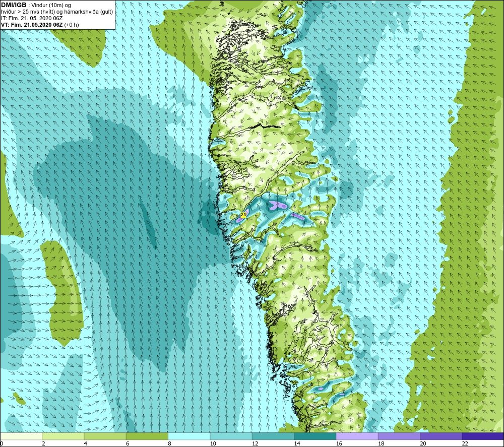Click the legend scale label '20'
504x447 pixels.
coord(423,443)
